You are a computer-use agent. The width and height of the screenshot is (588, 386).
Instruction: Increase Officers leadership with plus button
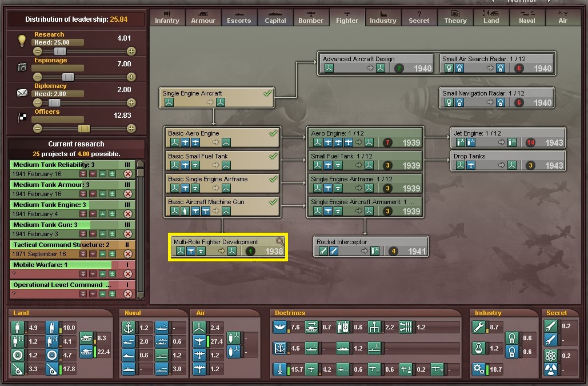[x=131, y=128]
